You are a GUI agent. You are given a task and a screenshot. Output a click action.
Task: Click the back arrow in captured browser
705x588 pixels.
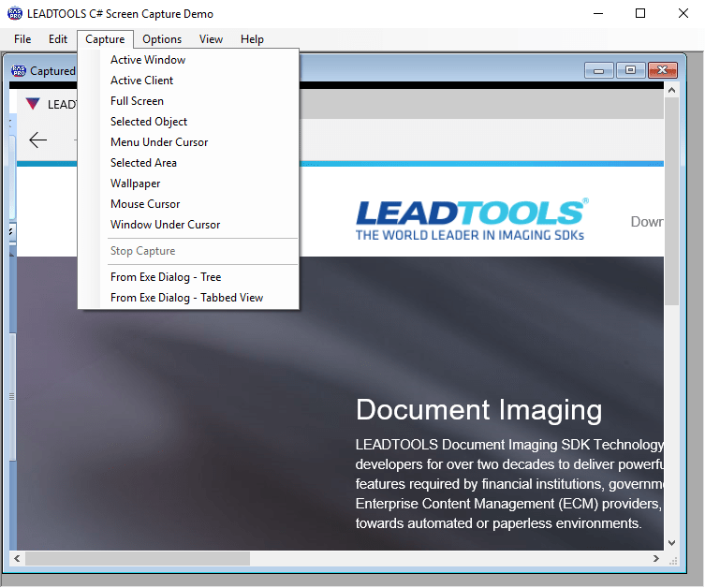[37, 140]
